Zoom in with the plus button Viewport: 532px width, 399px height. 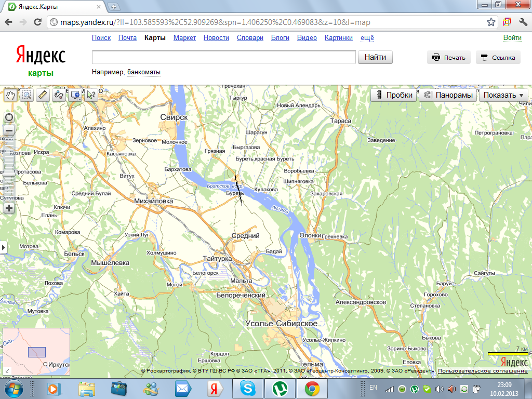click(x=9, y=208)
